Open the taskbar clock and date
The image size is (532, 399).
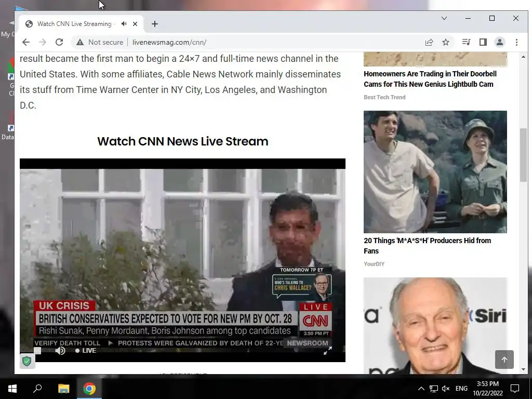pos(487,389)
